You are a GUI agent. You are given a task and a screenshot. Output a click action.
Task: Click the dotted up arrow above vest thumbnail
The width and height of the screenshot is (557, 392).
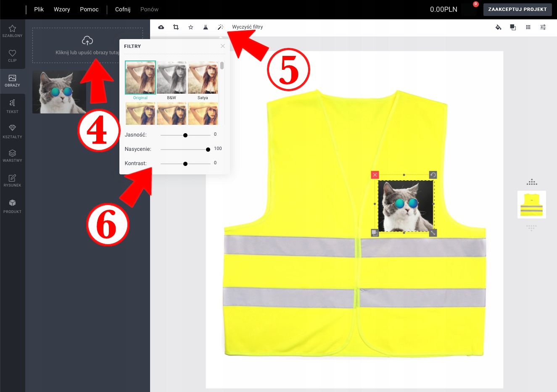point(532,182)
